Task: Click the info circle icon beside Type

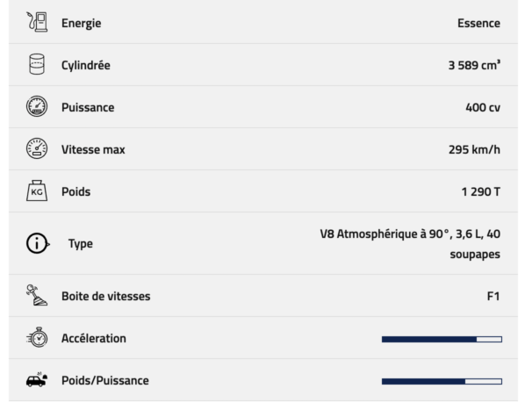Action: tap(38, 243)
